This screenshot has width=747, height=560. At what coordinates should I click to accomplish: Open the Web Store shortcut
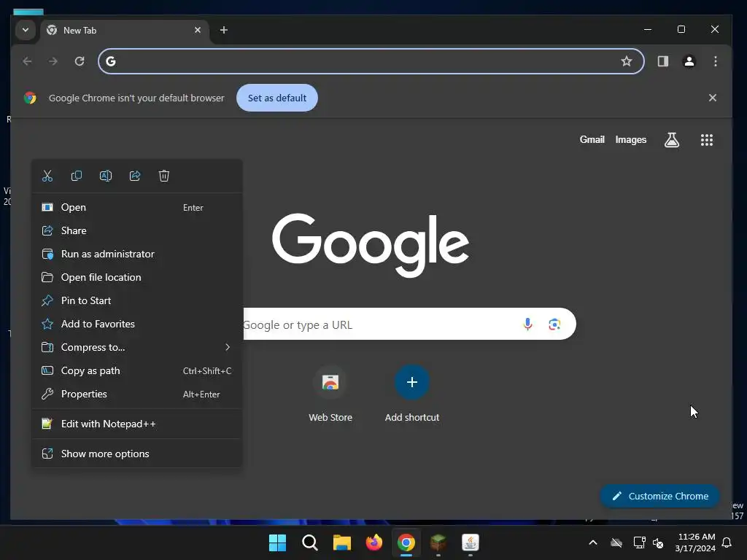pos(330,394)
